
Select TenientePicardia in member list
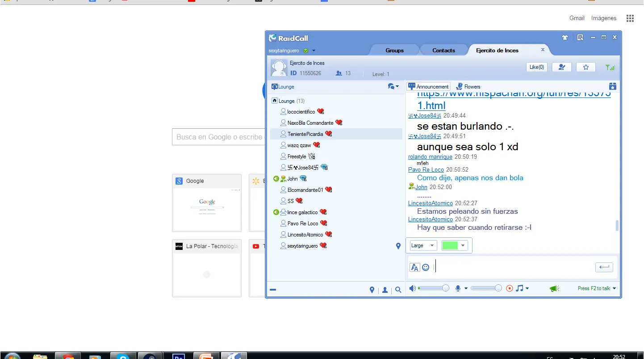pos(336,134)
